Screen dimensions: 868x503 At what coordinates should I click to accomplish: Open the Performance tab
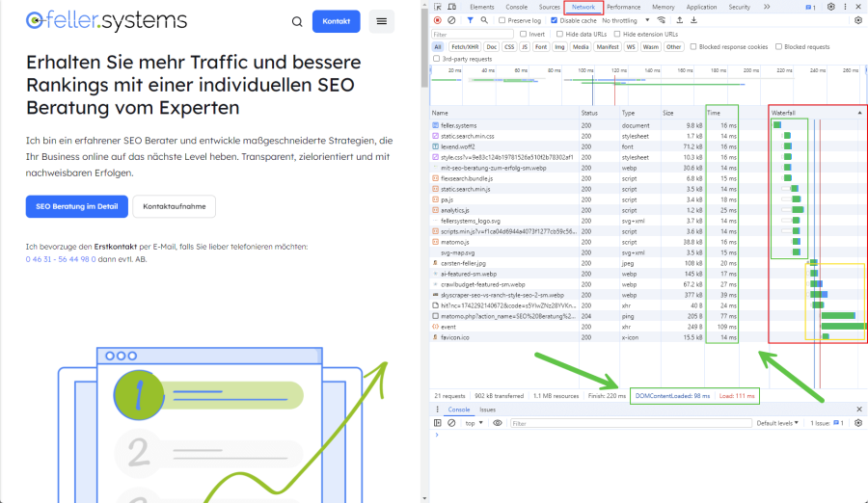pos(623,7)
